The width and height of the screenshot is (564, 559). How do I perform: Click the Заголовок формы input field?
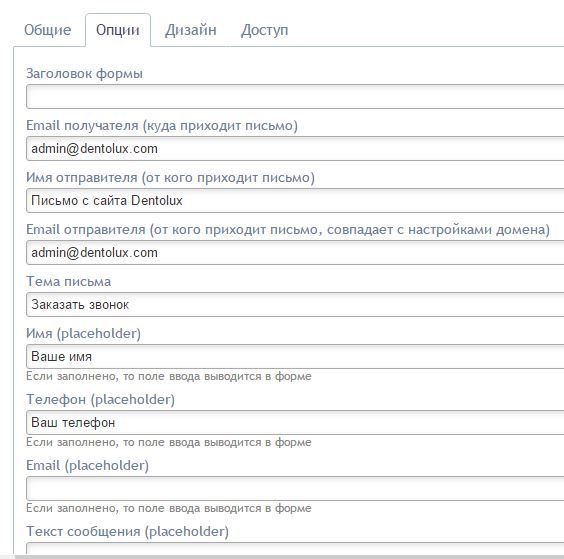pyautogui.click(x=295, y=96)
